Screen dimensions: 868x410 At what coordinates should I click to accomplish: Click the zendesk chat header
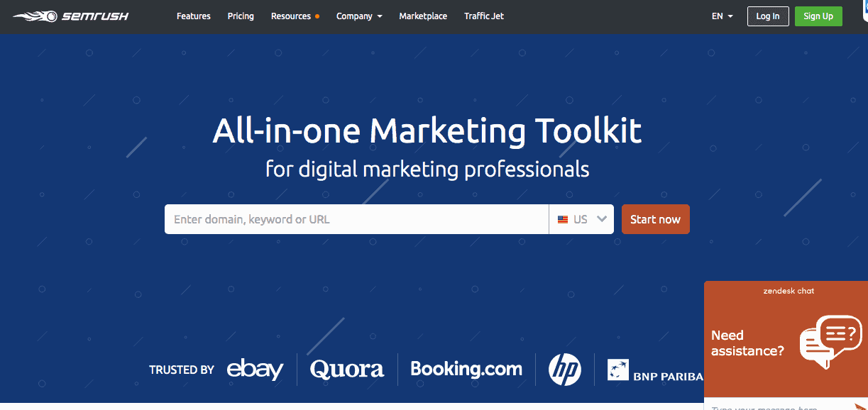(x=789, y=291)
